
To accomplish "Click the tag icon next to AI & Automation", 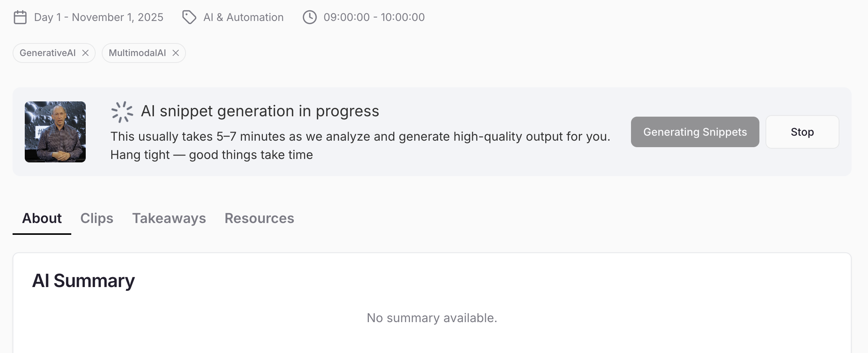I will click(189, 18).
